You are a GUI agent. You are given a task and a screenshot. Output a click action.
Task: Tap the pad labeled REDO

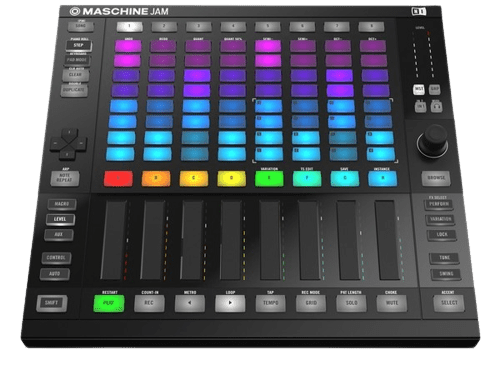(x=163, y=46)
